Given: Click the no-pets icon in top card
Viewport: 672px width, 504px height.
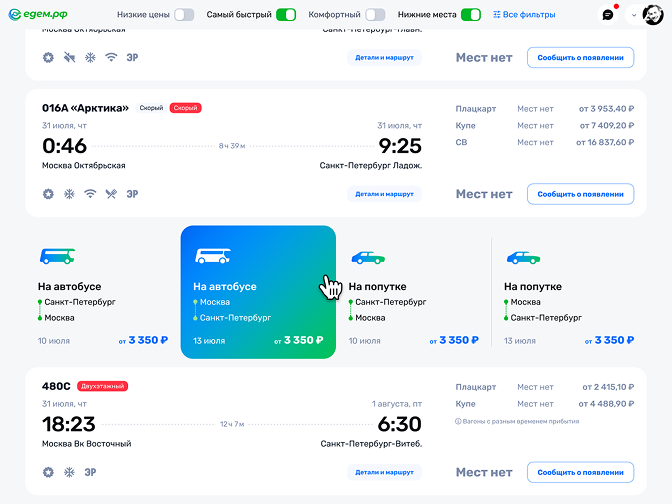Looking at the screenshot, I should (x=69, y=57).
